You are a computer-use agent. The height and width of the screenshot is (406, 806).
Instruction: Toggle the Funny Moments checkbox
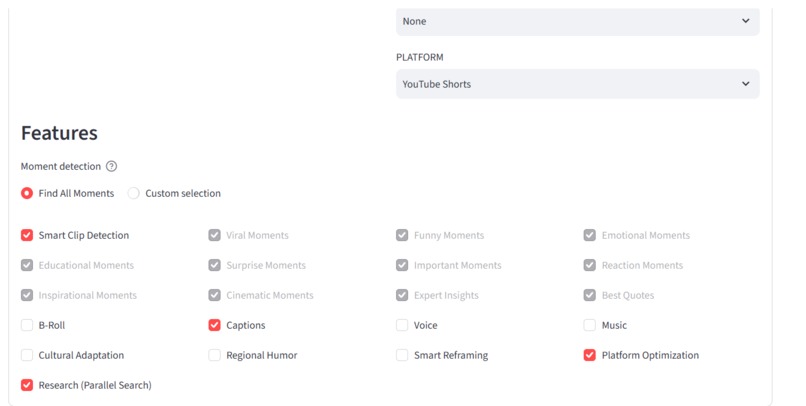(x=402, y=235)
